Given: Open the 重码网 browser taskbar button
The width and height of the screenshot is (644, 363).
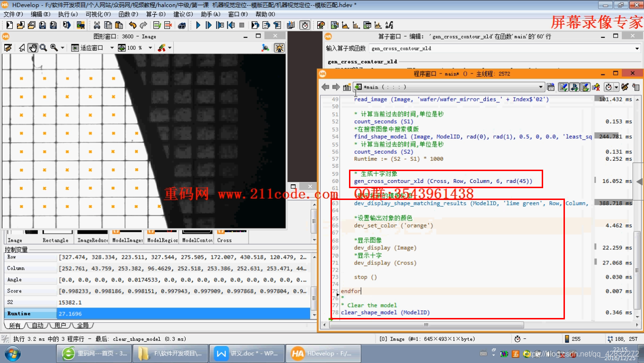Looking at the screenshot, I should pyautogui.click(x=94, y=354).
